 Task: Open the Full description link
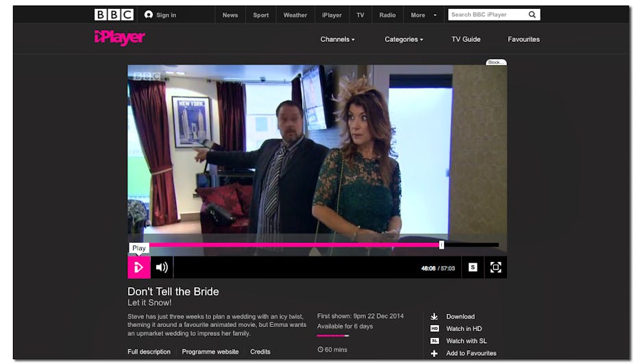pyautogui.click(x=149, y=352)
